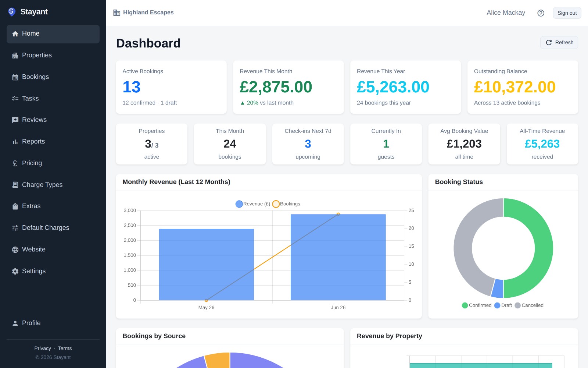Screen dimensions: 588x368
Task: Click the Properties 3/3 active card
Action: click(x=152, y=144)
